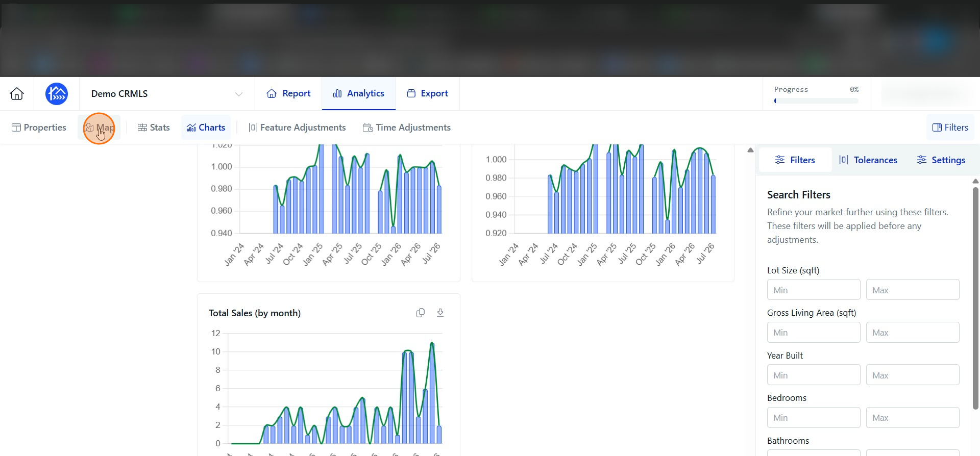Click the home icon
This screenshot has height=456, width=980.
pyautogui.click(x=17, y=94)
